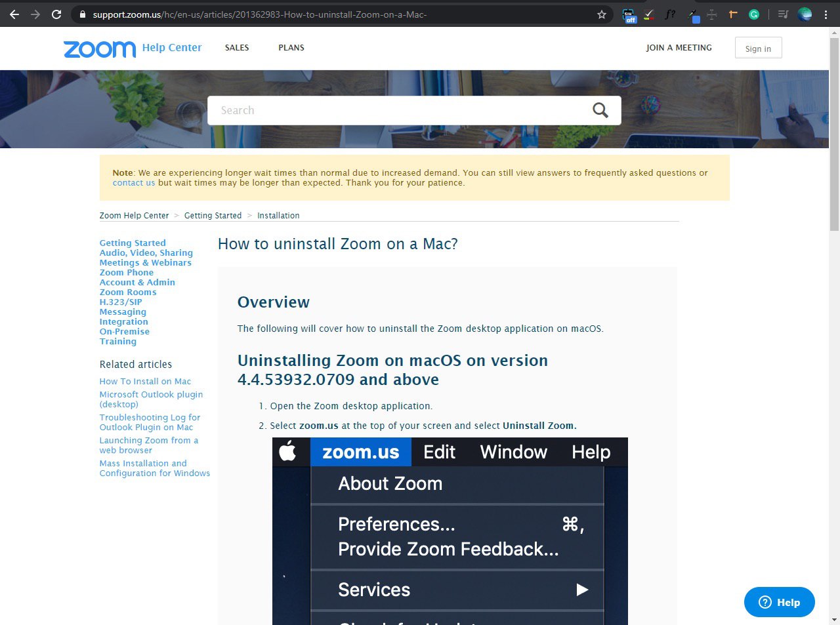Open the Zoom Phone category

tap(127, 272)
